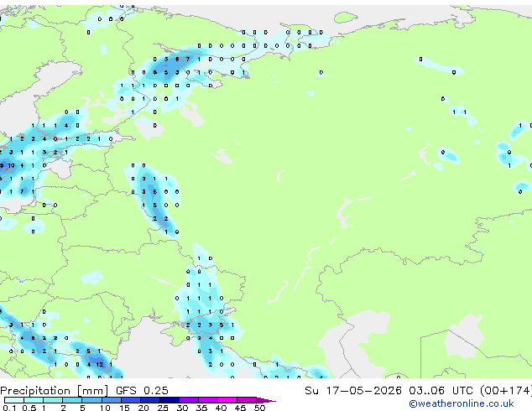Click the '12' precipitation value on map
Image resolution: width=532 pixels, height=411 pixels.
[99, 365]
